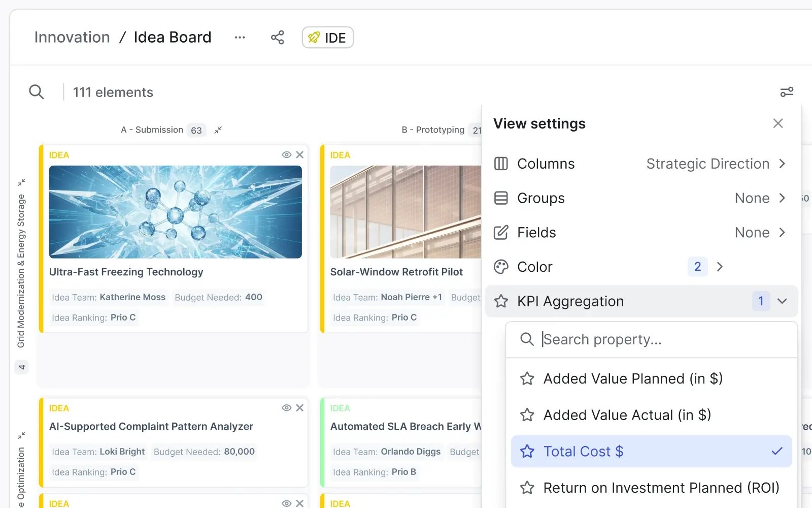The image size is (812, 508).
Task: Open view settings sliders icon
Action: point(787,92)
